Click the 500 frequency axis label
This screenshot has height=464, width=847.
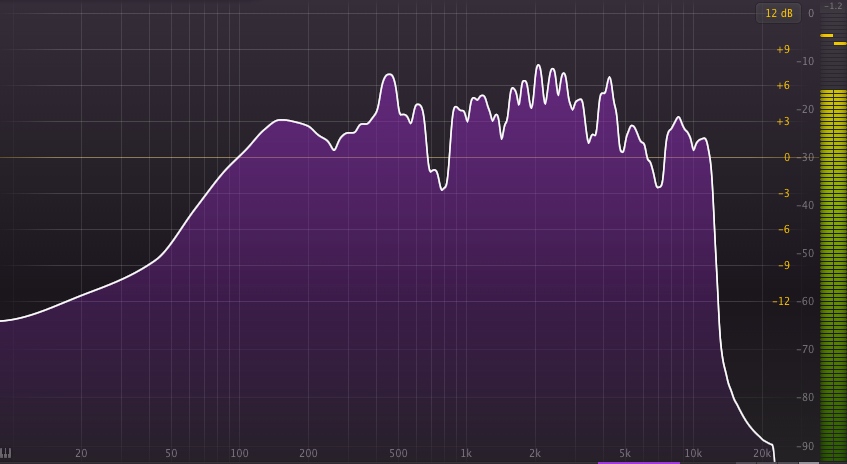coord(398,453)
